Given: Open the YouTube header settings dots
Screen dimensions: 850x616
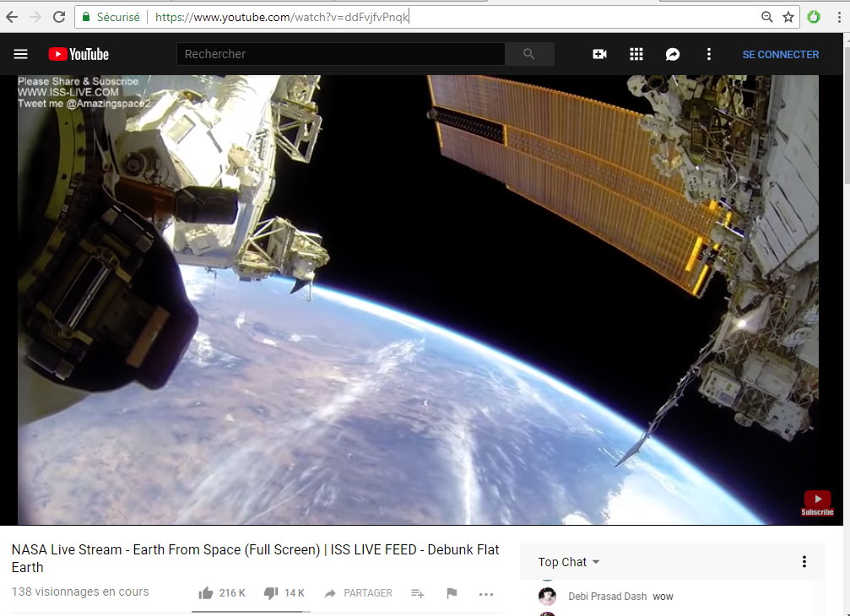Looking at the screenshot, I should point(708,54).
